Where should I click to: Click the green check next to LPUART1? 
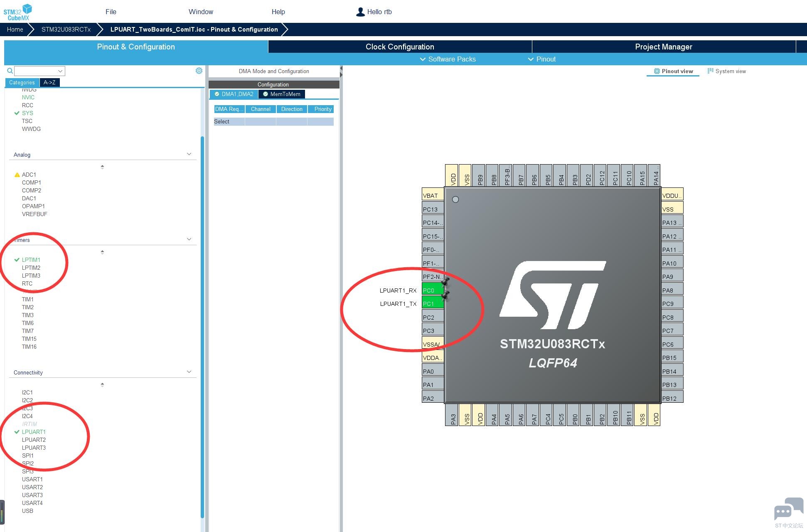17,432
